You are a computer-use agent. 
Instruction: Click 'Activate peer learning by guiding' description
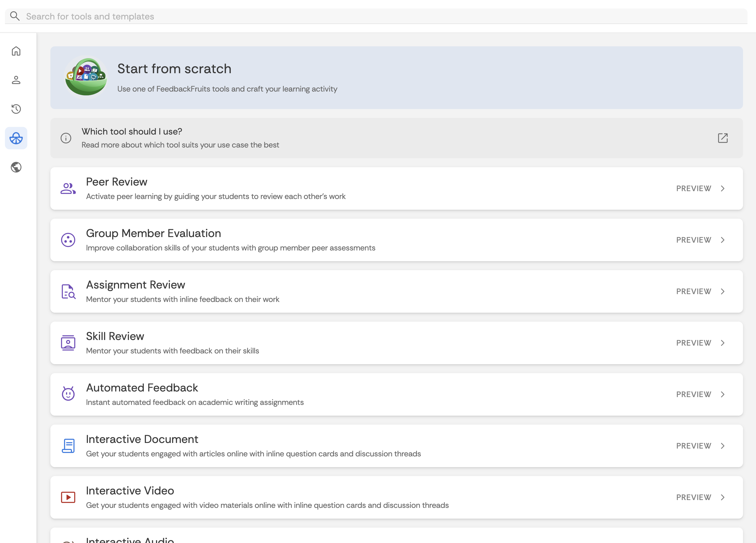coord(216,196)
